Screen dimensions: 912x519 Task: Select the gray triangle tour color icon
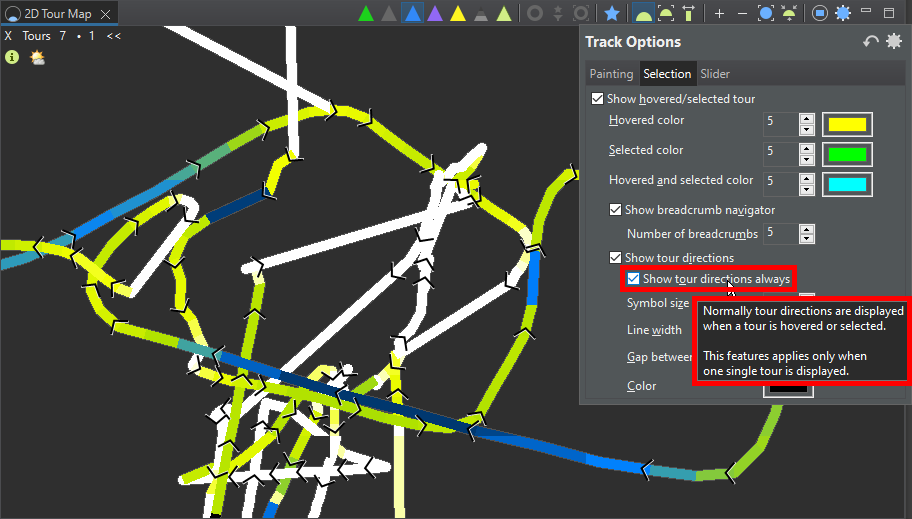(x=389, y=13)
